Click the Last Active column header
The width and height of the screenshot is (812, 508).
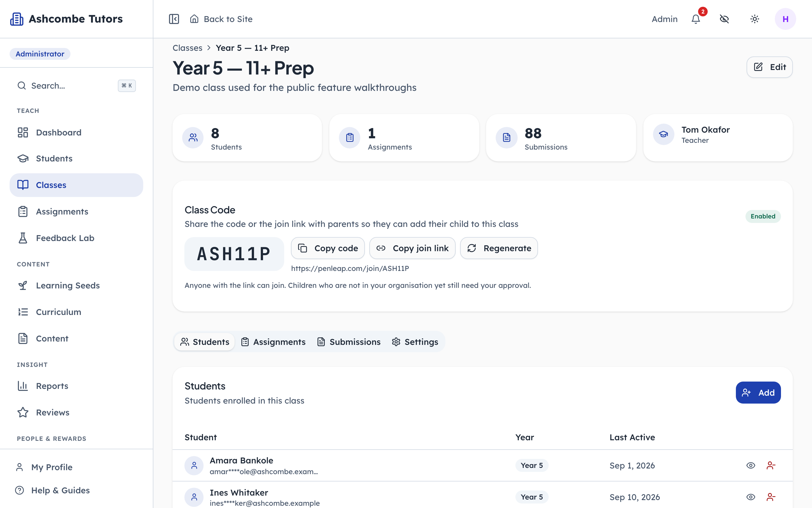(x=632, y=437)
